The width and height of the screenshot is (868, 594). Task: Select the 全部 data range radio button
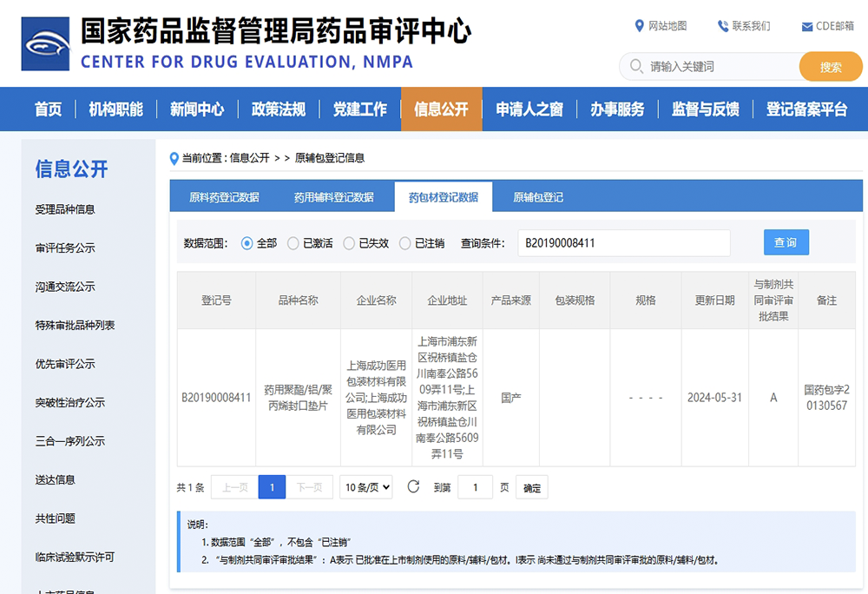(247, 243)
